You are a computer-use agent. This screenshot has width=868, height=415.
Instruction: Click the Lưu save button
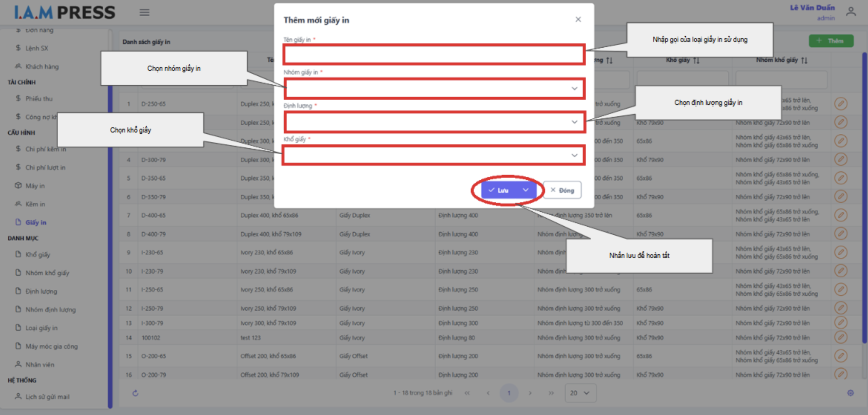[x=500, y=190]
